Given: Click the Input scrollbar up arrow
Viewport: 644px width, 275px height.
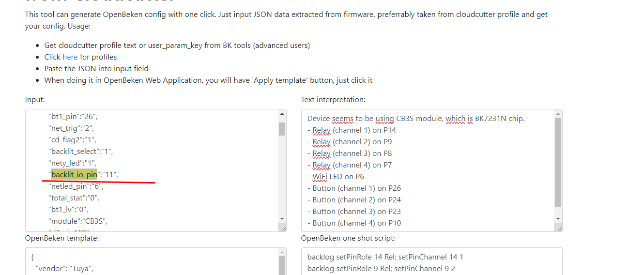Looking at the screenshot, I should pyautogui.click(x=282, y=114).
